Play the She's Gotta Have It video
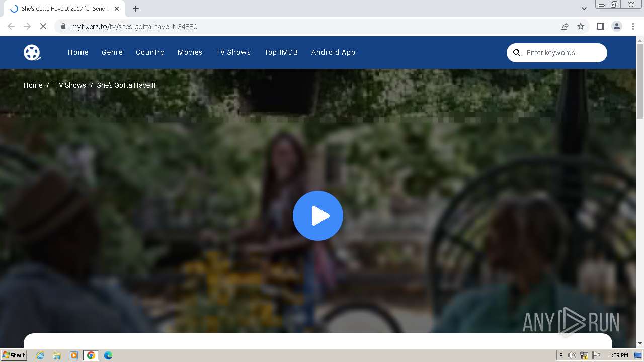The image size is (644, 362). point(318,216)
